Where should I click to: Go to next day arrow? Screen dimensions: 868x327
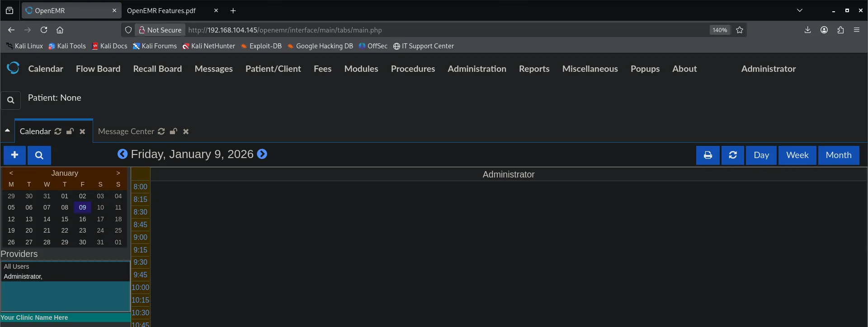[x=262, y=154]
